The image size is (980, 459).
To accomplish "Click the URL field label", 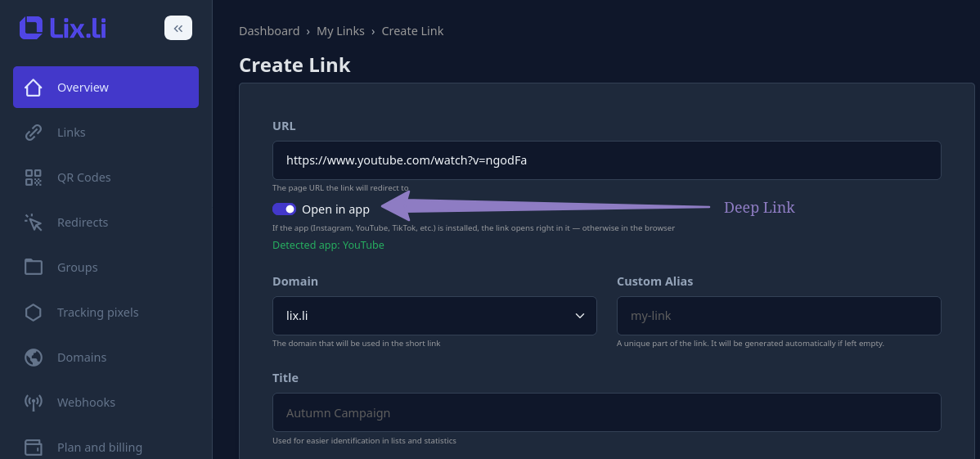I will pyautogui.click(x=284, y=126).
